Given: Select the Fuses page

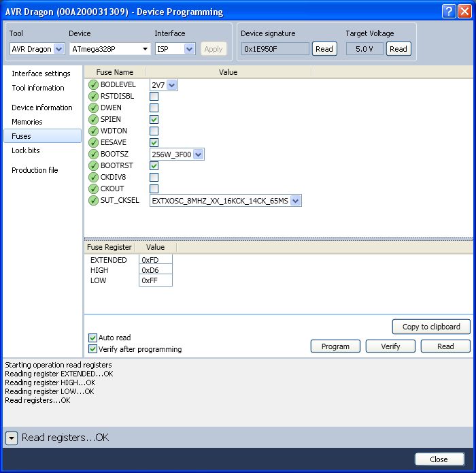Looking at the screenshot, I should tap(42, 136).
